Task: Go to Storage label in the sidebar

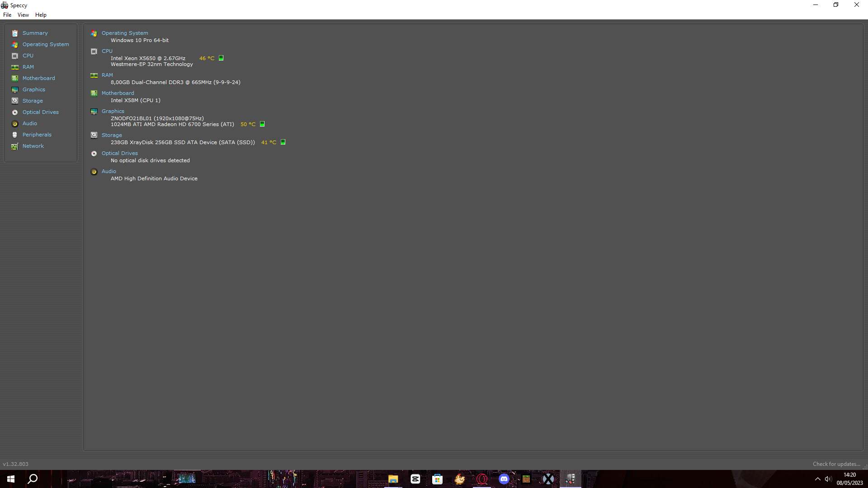Action: tap(33, 101)
